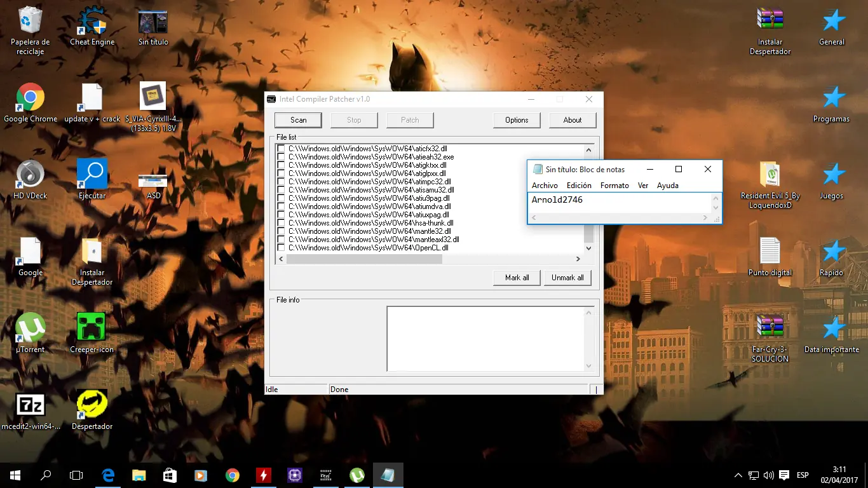Open the Ver menu in Notepad
The height and width of the screenshot is (488, 868).
[x=643, y=186]
